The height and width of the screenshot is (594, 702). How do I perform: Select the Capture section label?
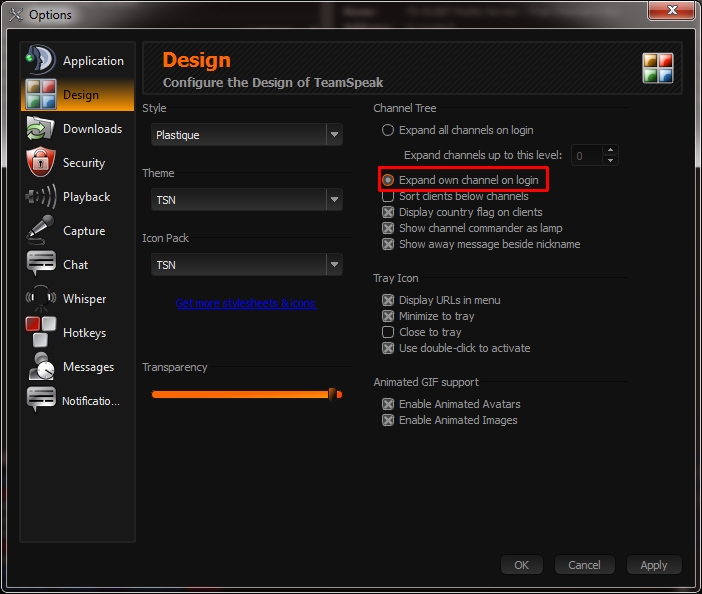(84, 231)
